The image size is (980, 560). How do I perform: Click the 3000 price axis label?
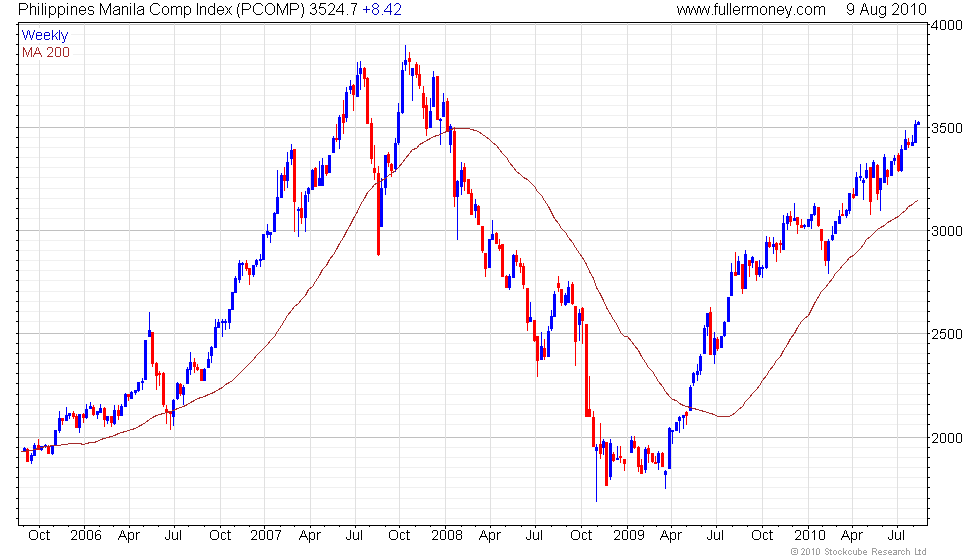click(x=948, y=231)
